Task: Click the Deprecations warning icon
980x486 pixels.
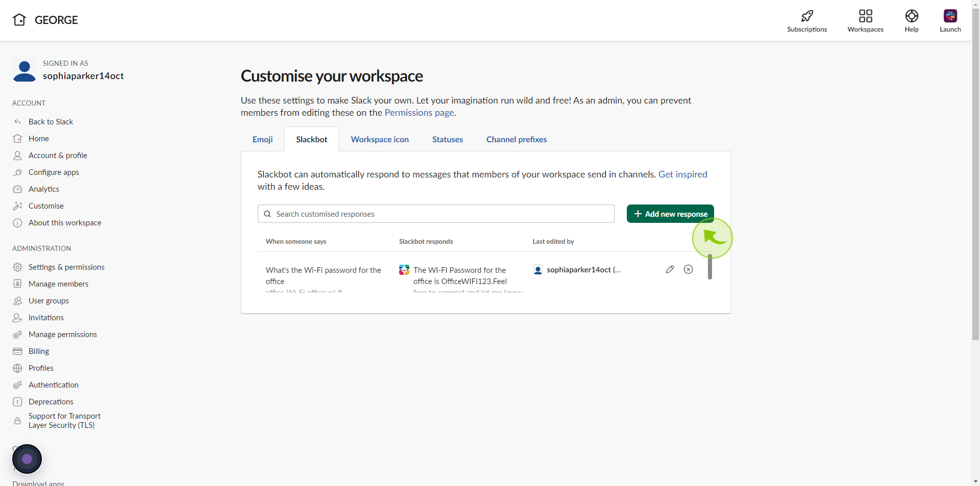Action: point(17,402)
